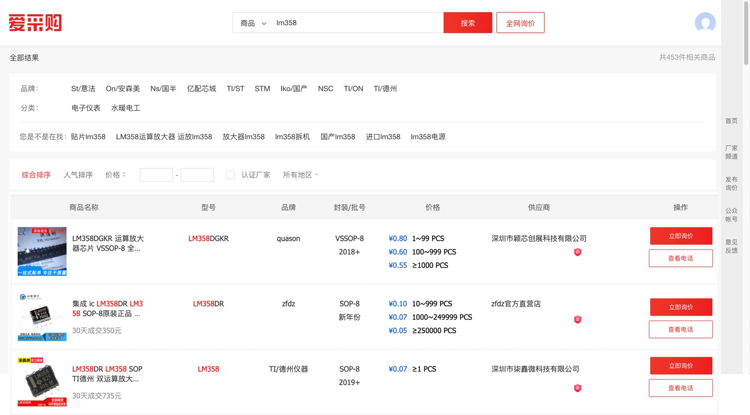
Task: Filter by brand 亿配芯城
Action: click(201, 88)
